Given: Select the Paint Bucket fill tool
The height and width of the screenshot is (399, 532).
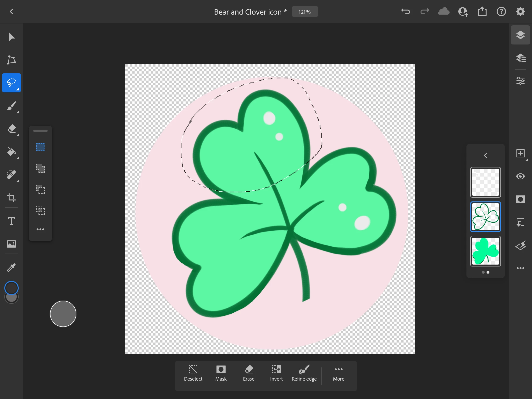Looking at the screenshot, I should click(x=11, y=152).
